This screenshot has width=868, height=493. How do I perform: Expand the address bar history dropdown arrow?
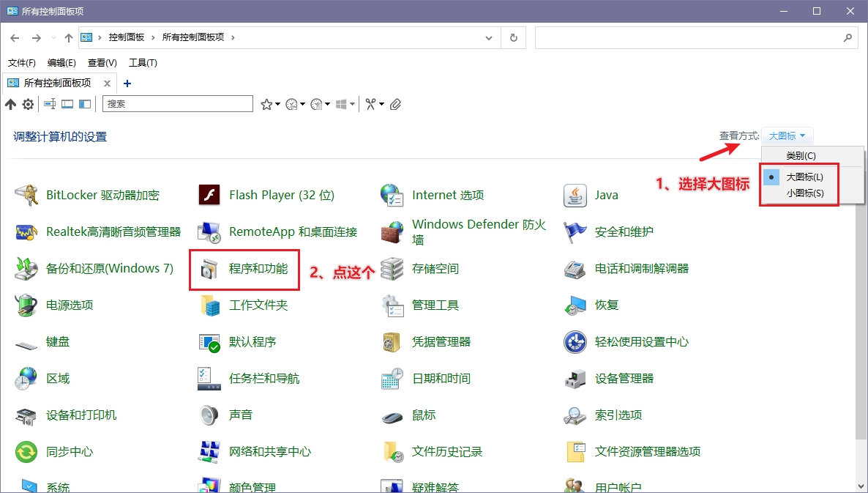click(x=489, y=37)
